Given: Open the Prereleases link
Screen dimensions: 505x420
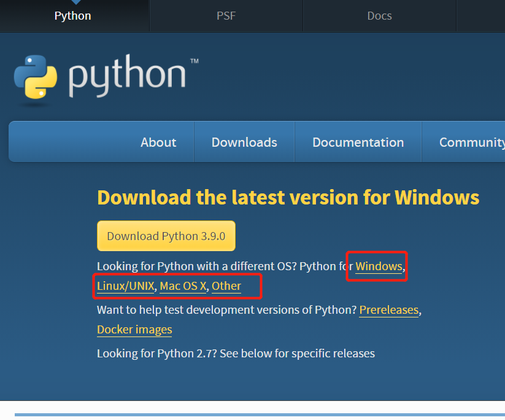Looking at the screenshot, I should [x=389, y=309].
